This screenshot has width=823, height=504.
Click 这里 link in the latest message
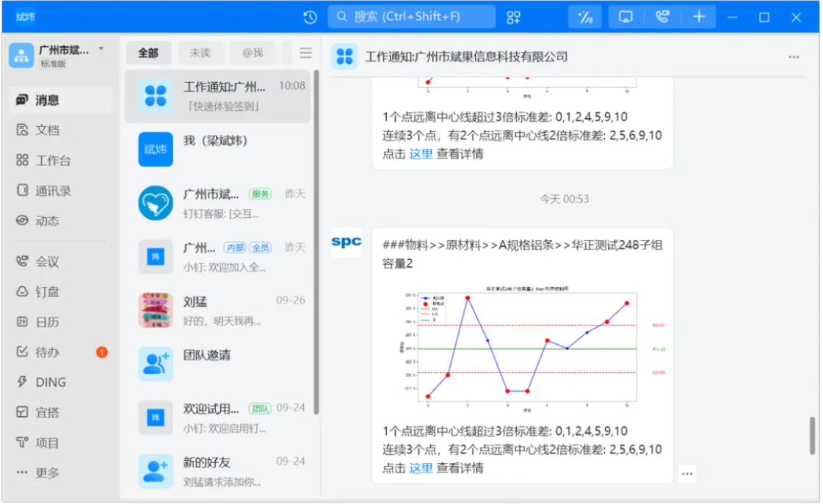421,468
